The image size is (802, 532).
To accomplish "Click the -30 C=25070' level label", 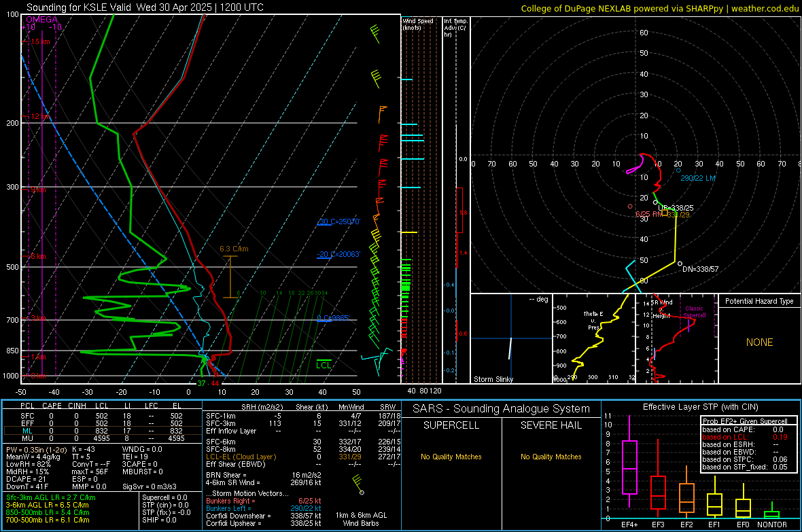I will (338, 221).
